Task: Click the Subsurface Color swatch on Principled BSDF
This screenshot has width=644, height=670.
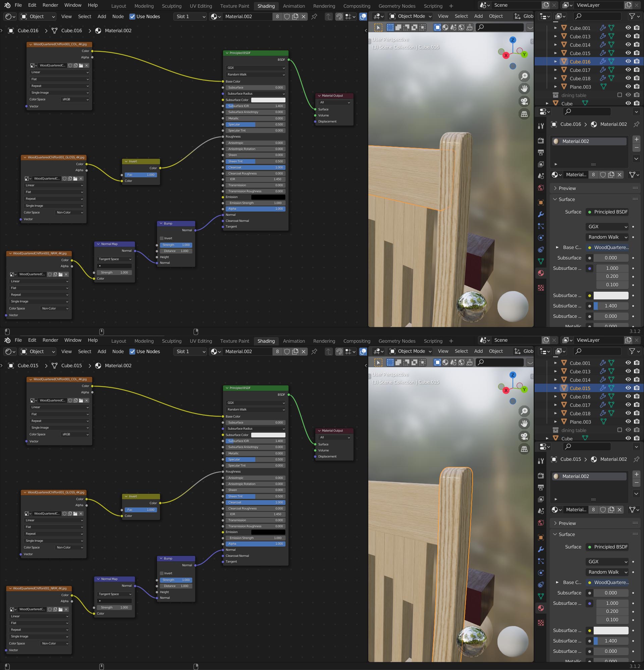Action: 269,100
